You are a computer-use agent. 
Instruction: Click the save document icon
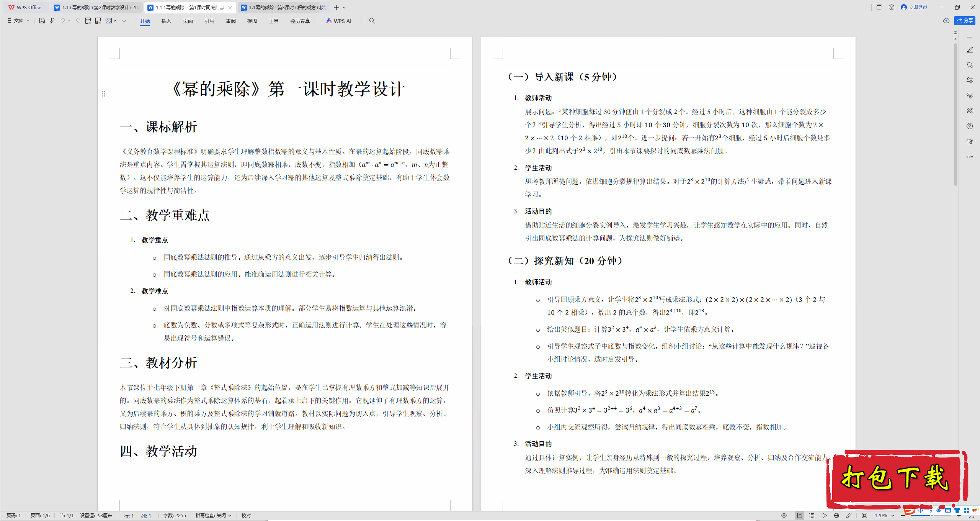click(42, 21)
